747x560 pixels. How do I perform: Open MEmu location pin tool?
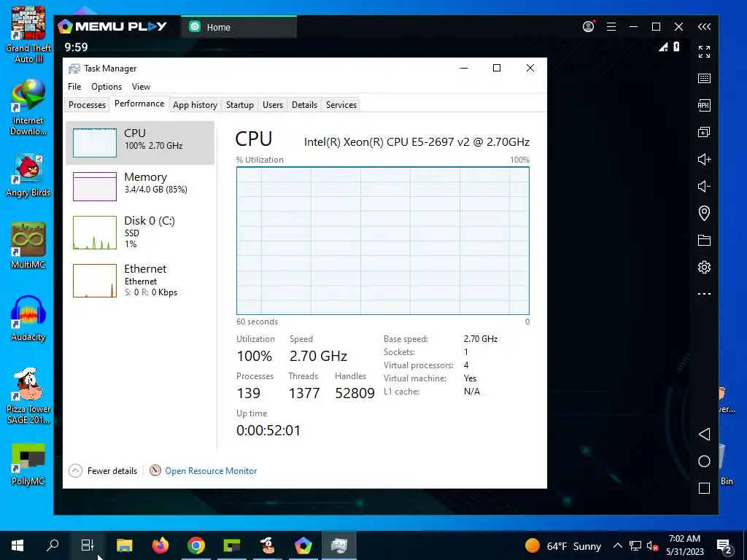(x=704, y=213)
